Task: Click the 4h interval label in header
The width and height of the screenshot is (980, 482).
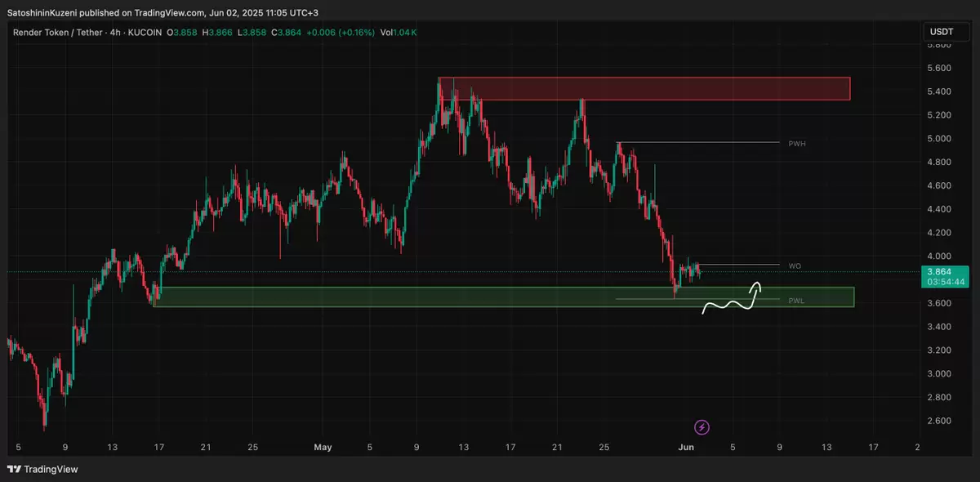Action: [x=114, y=32]
